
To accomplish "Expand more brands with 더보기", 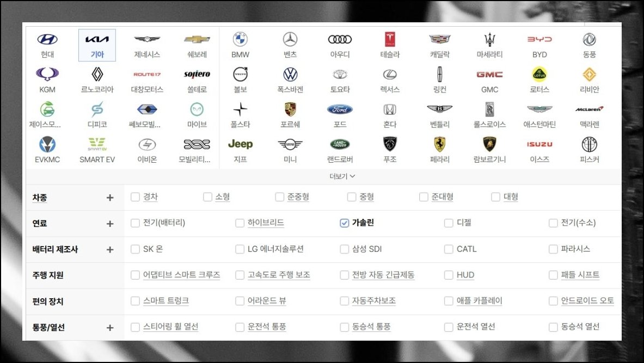I will click(x=342, y=176).
